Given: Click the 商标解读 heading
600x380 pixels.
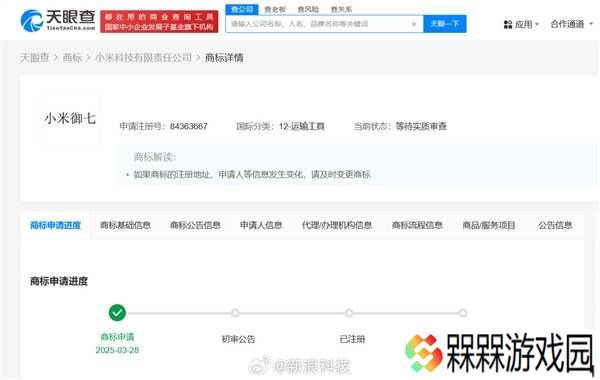Looking at the screenshot, I should [x=155, y=157].
